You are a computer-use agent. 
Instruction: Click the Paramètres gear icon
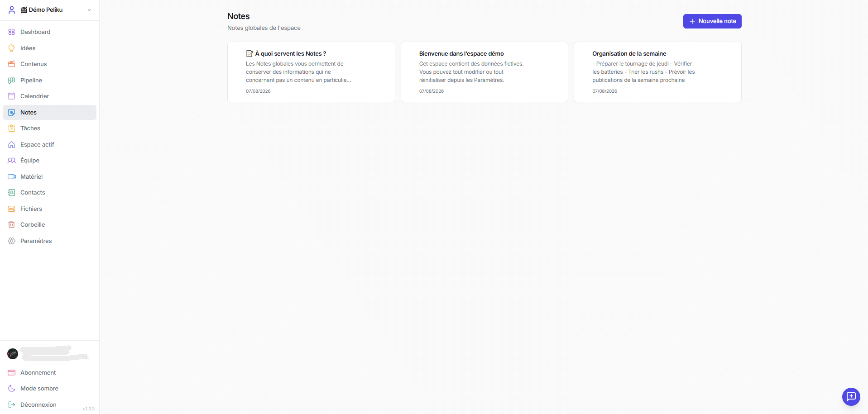[x=12, y=241]
